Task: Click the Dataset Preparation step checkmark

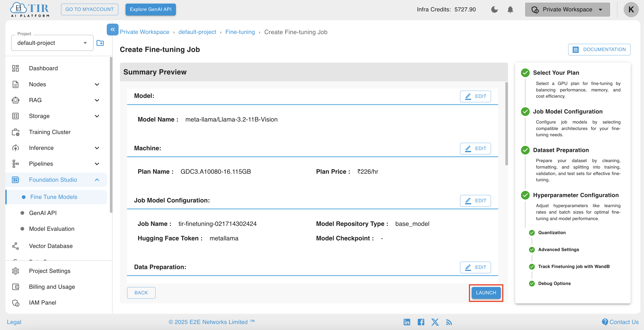Action: click(525, 150)
